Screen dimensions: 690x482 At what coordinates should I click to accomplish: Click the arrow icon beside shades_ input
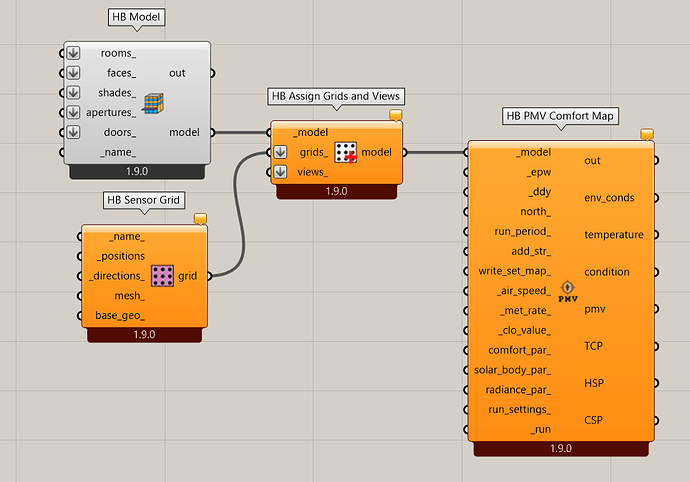point(73,92)
